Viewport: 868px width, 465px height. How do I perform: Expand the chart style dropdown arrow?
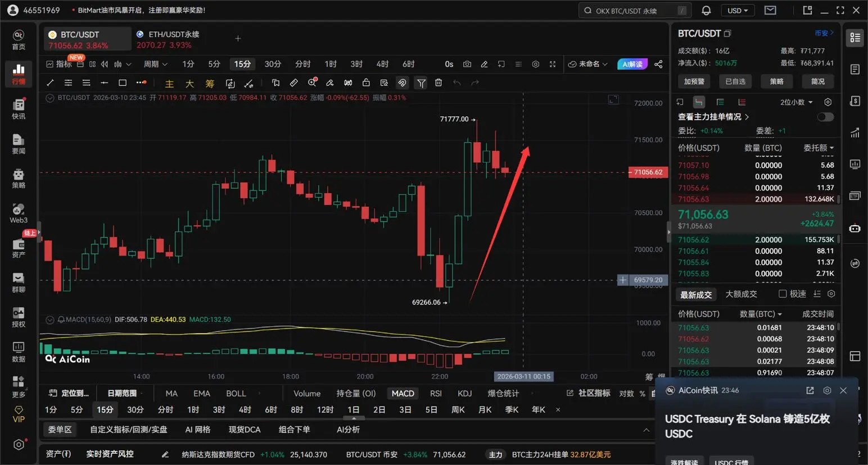(129, 64)
